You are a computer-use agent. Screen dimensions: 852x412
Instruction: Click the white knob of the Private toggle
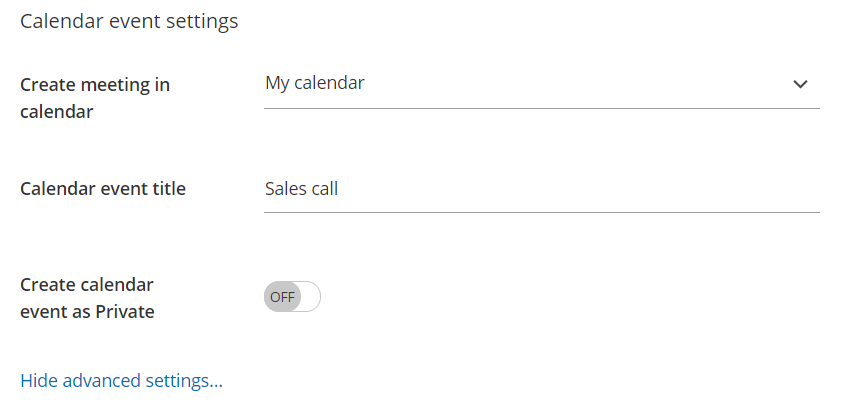[x=308, y=297]
